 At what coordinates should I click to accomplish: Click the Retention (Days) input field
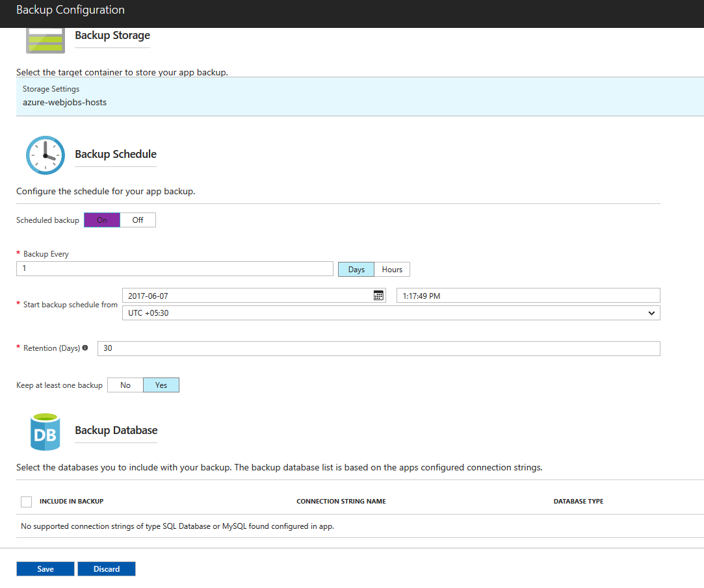378,348
